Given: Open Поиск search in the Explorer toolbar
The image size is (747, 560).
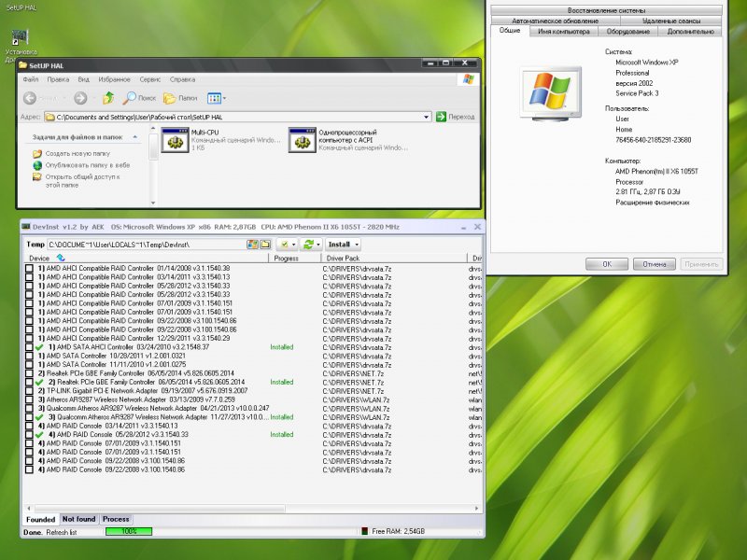Looking at the screenshot, I should click(x=139, y=98).
